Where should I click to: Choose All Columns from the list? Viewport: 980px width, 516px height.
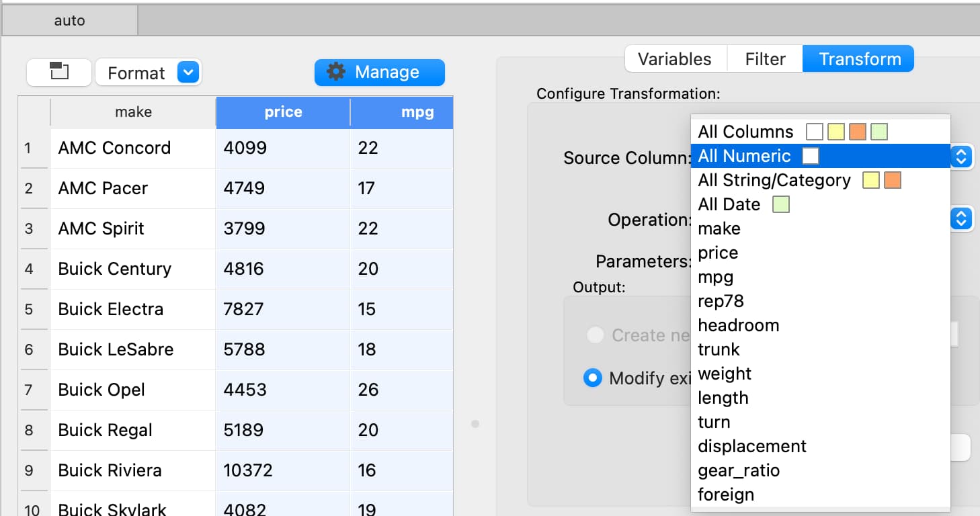[745, 132]
